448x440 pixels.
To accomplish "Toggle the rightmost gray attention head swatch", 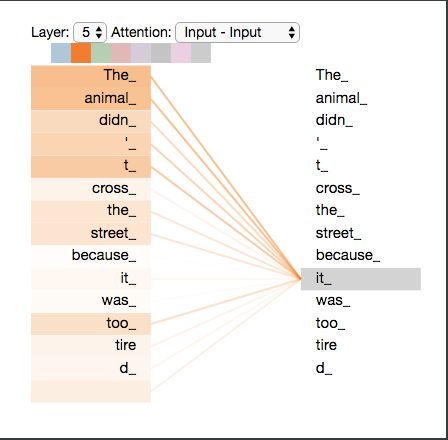I will (x=201, y=53).
